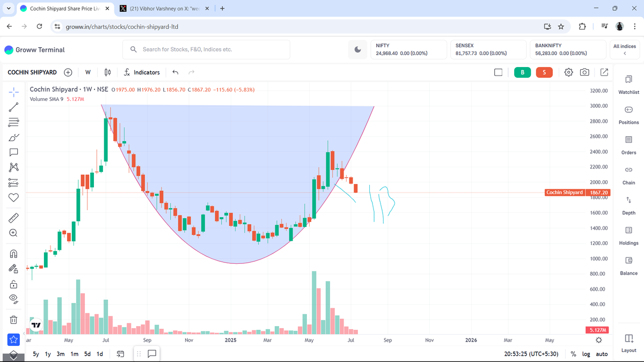The height and width of the screenshot is (362, 644).
Task: Toggle the favorites star toolbar button
Action: (14, 339)
